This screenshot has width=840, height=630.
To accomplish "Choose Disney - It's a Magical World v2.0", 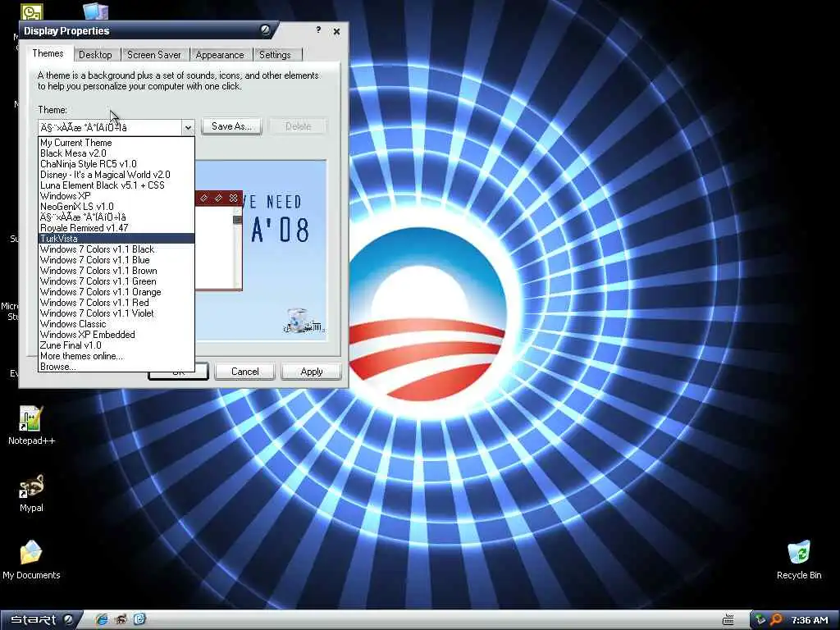I will point(116,175).
